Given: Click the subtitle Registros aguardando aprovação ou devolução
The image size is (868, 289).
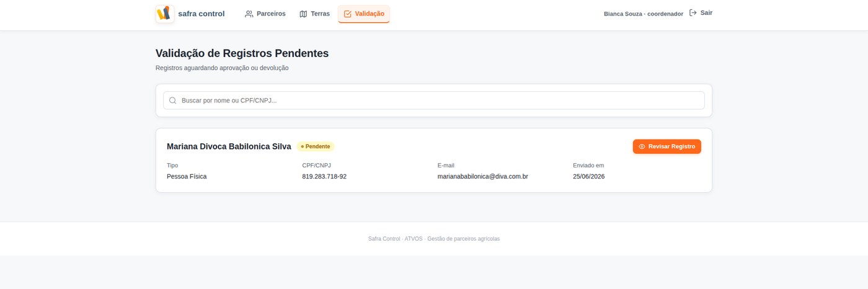Looking at the screenshot, I should click(222, 68).
